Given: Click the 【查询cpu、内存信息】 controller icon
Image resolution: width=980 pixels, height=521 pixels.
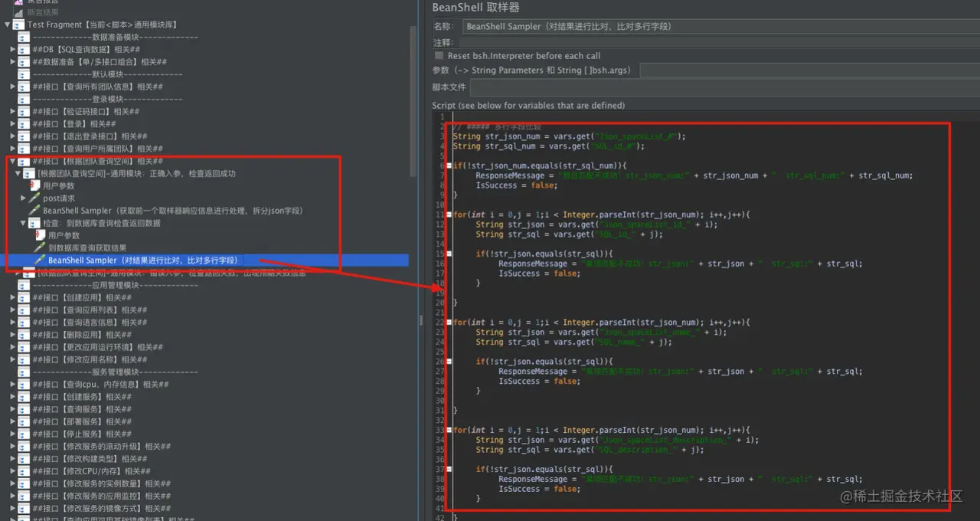Looking at the screenshot, I should 24,384.
